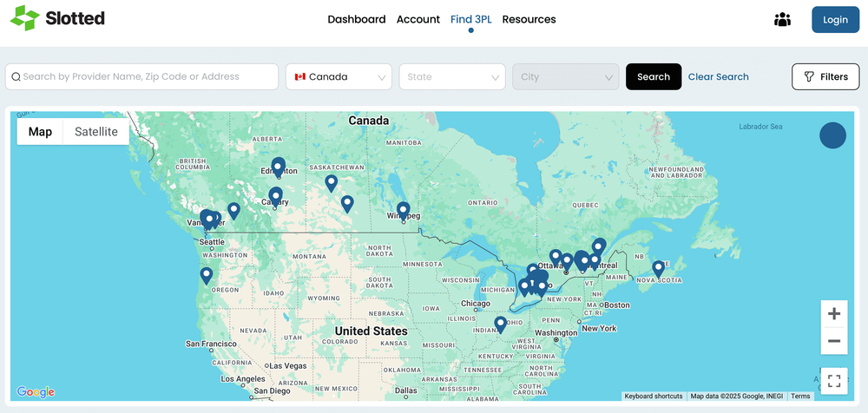
Task: Switch map to Satellite view
Action: 95,132
